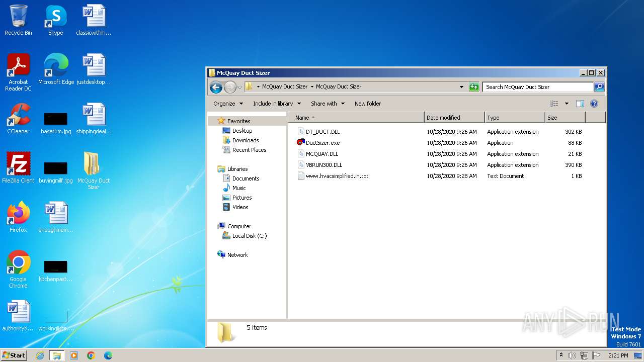Open Desktop under Favorites
Viewport: 644px width, 362px height.
(x=242, y=131)
